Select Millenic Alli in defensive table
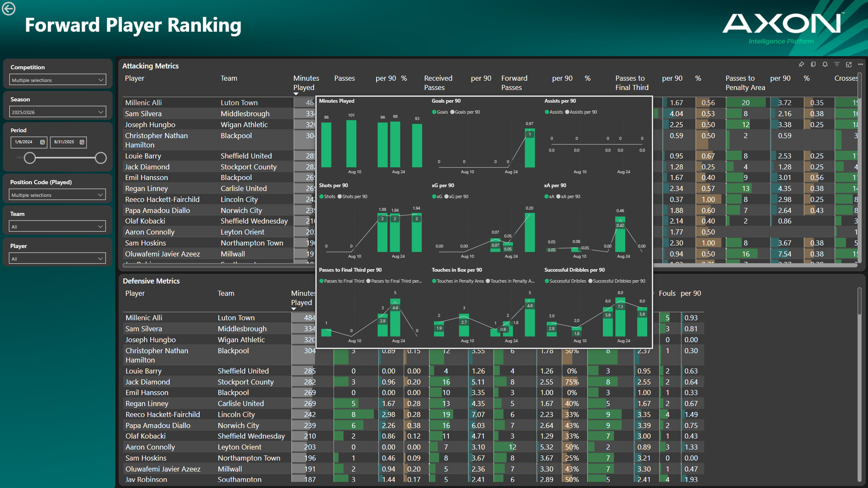The width and height of the screenshot is (868, 488). coord(144,318)
